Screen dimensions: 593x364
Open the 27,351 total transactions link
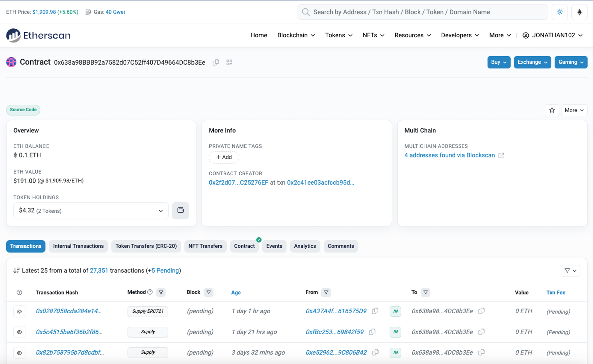[99, 270]
